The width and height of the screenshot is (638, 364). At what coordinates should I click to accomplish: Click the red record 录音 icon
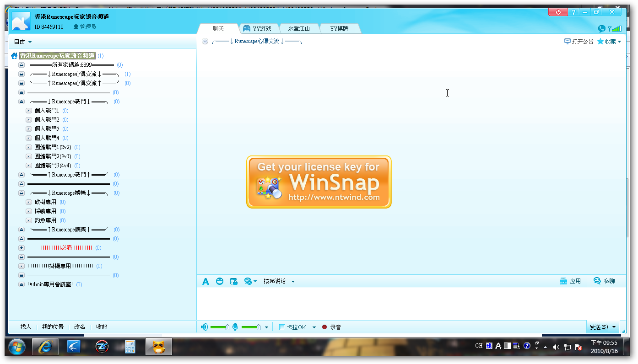click(x=324, y=327)
